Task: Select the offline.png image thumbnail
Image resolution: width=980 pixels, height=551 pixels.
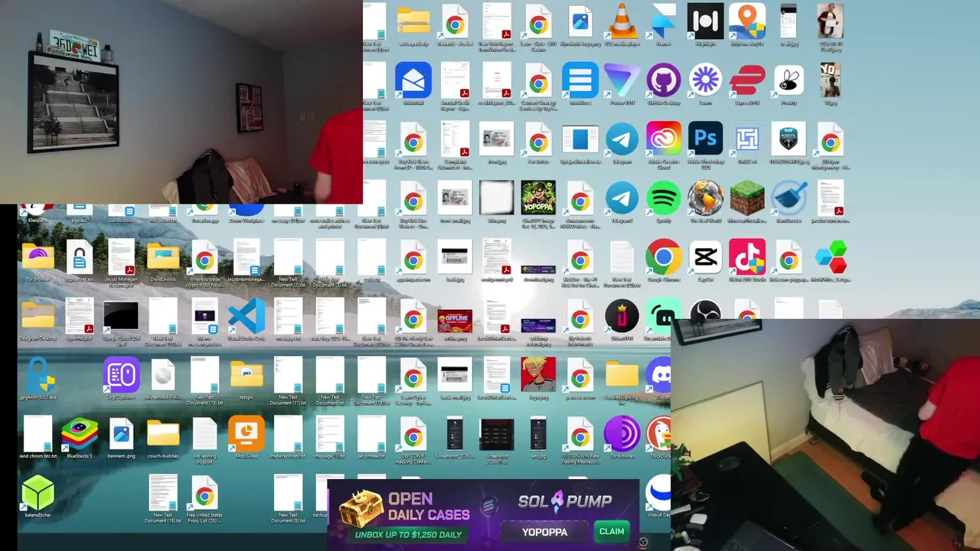Action: pyautogui.click(x=455, y=320)
